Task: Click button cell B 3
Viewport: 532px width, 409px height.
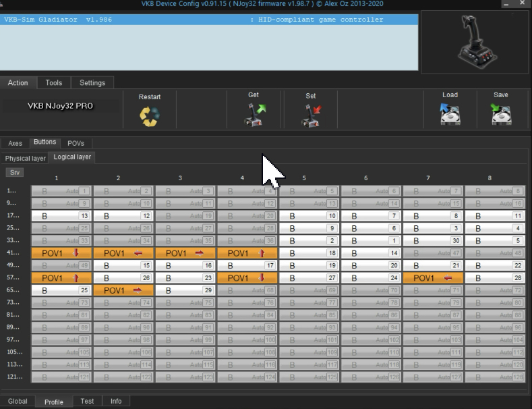Action: 433,228
